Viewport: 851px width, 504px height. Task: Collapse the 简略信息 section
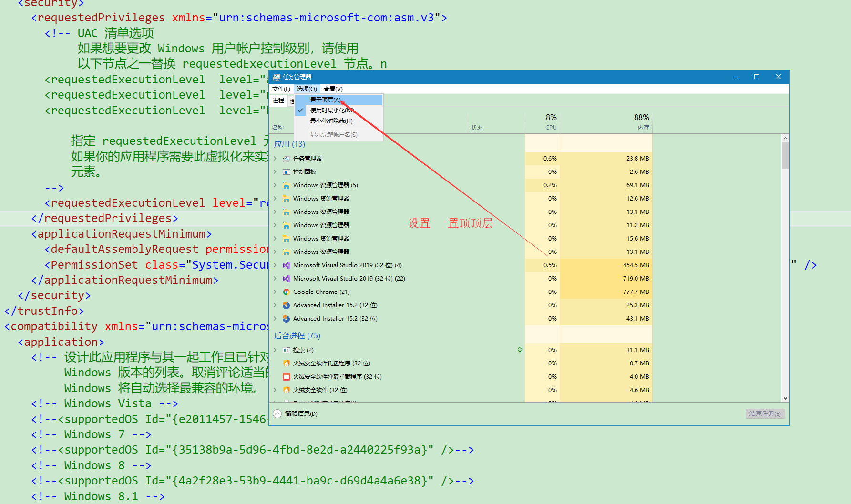click(x=277, y=413)
